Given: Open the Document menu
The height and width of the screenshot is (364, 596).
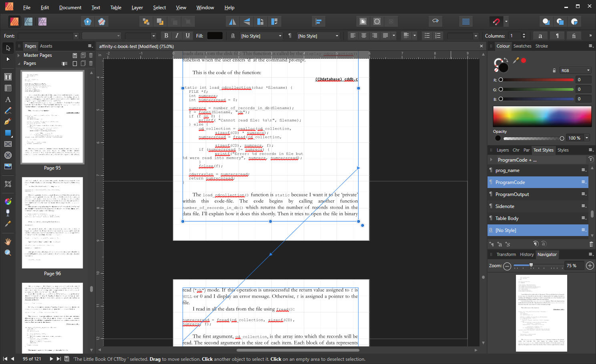Looking at the screenshot, I should 70,8.
